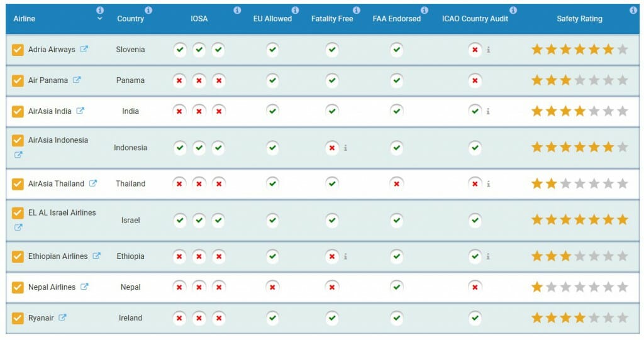
Task: Open Adria Airways external link icon
Action: click(84, 49)
